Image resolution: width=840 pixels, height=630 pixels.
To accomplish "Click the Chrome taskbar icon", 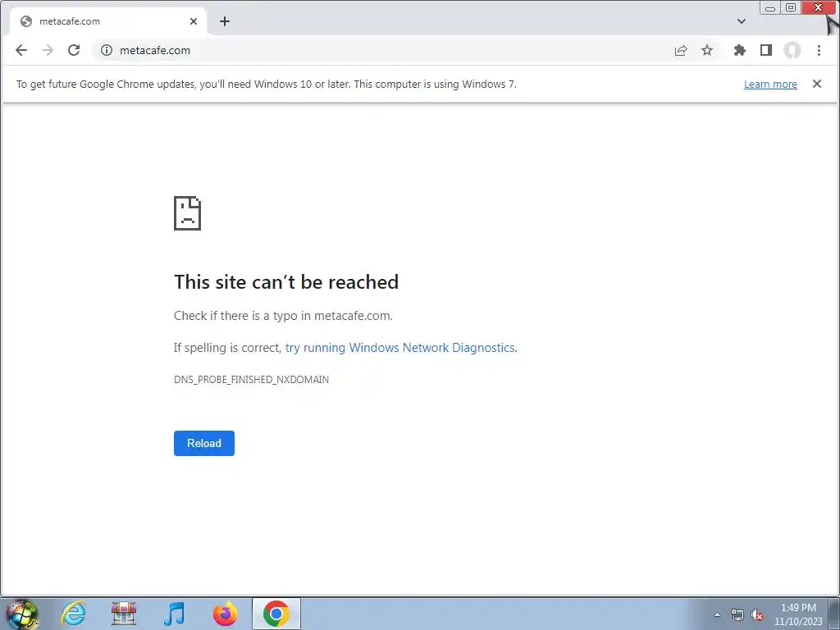I will point(276,614).
